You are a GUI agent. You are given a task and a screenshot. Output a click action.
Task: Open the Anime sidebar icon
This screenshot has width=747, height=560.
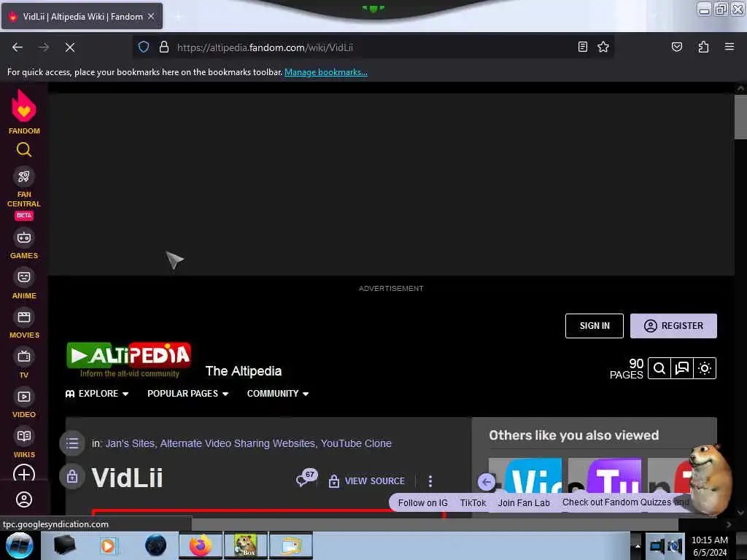click(24, 277)
